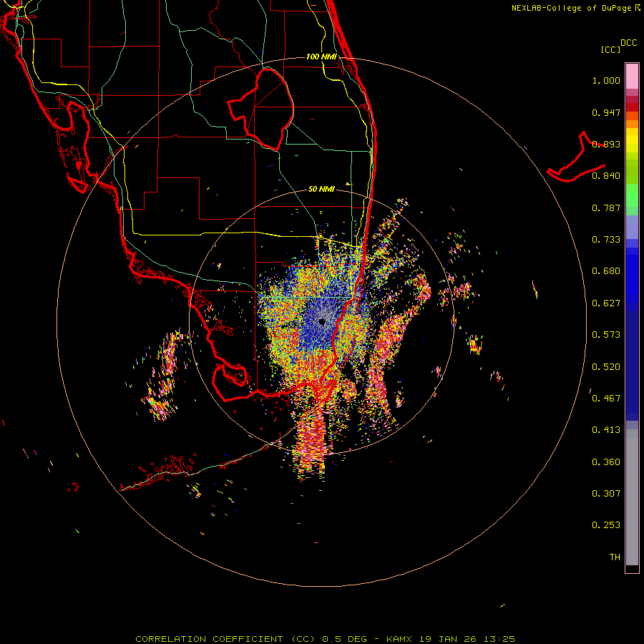This screenshot has height=644, width=644.
Task: Click the 0.413 color scale value
Action: click(x=606, y=430)
